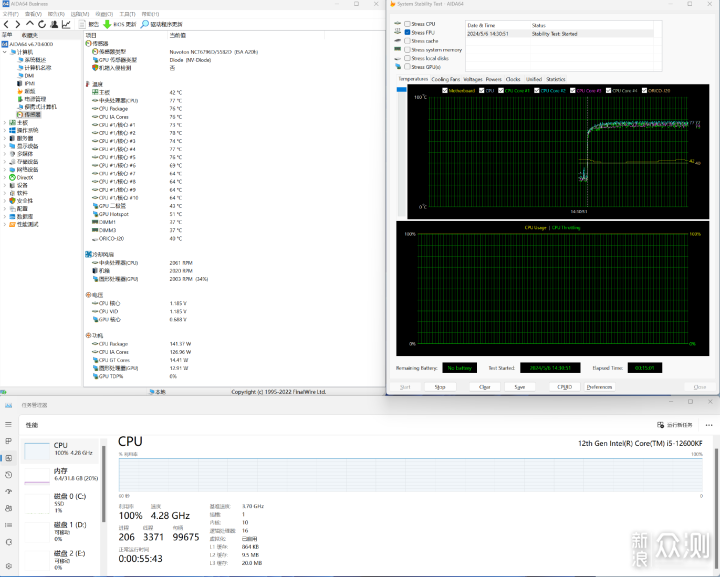Open Task Manager settings gear
The height and width of the screenshot is (577, 720).
tap(8, 566)
